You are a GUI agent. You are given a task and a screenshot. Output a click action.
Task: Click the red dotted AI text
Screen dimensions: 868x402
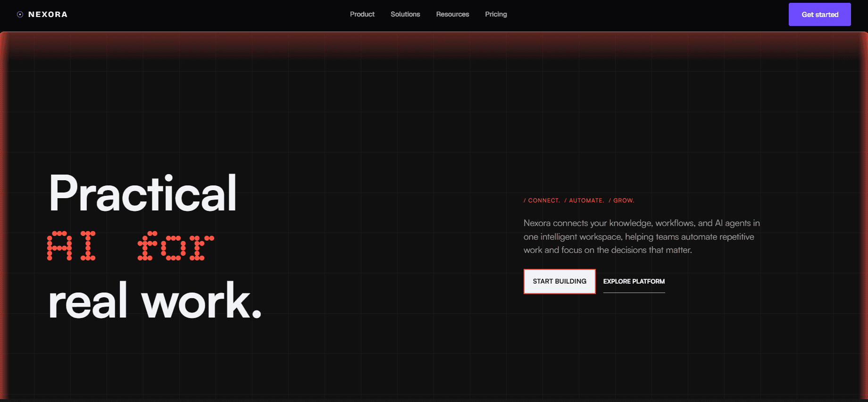pyautogui.click(x=71, y=246)
